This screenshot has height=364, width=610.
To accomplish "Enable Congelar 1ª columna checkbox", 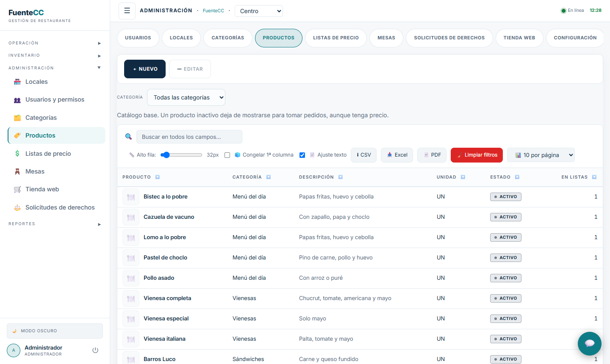I will [x=227, y=155].
